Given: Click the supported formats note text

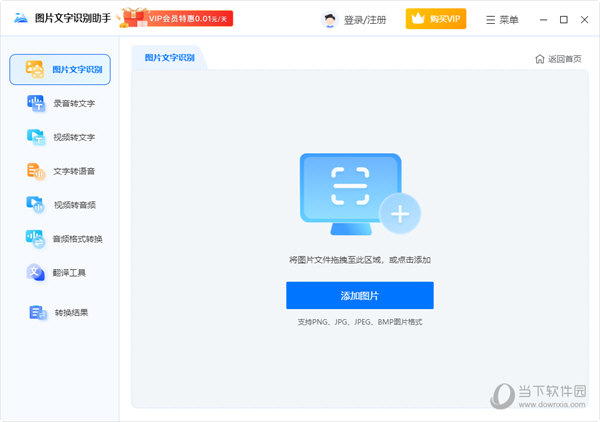Looking at the screenshot, I should 360,322.
